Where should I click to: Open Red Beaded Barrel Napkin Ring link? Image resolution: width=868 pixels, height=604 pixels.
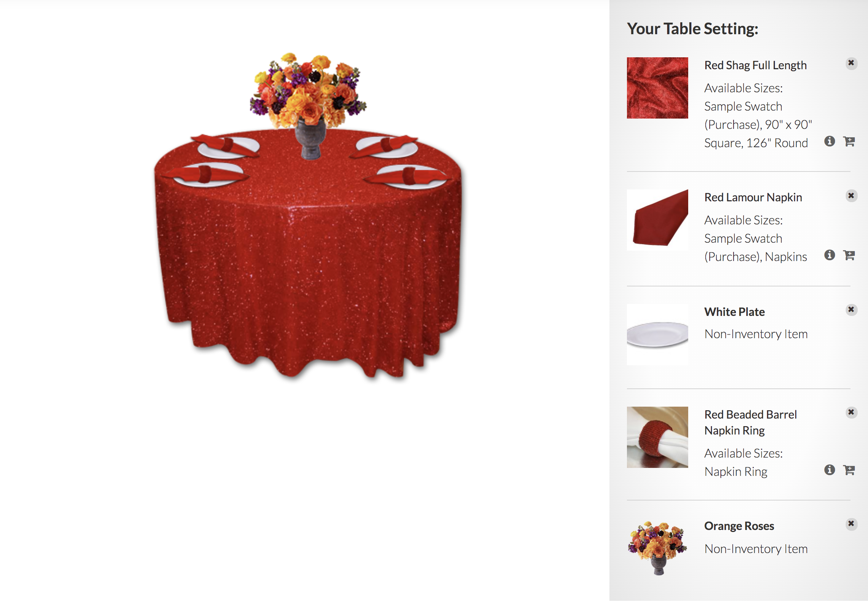750,423
